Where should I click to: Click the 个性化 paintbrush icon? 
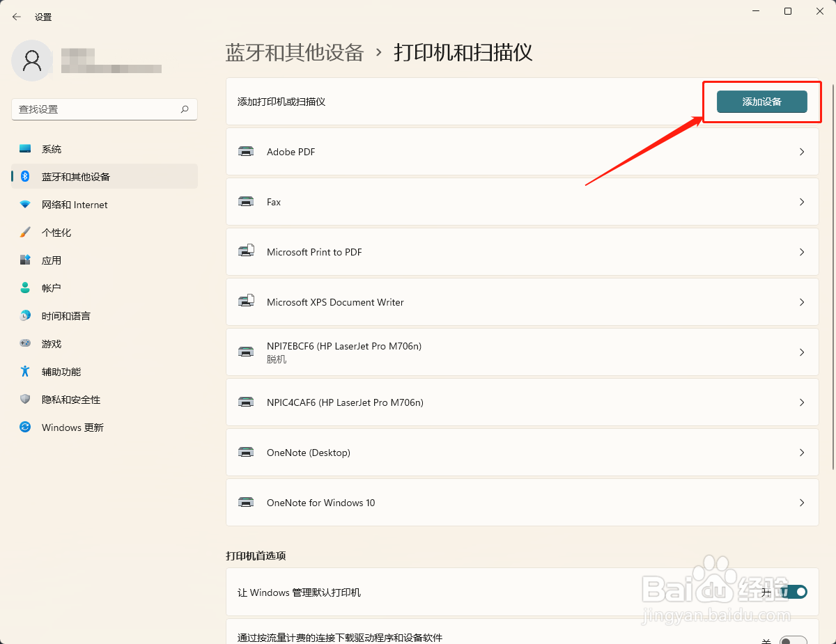tap(25, 233)
